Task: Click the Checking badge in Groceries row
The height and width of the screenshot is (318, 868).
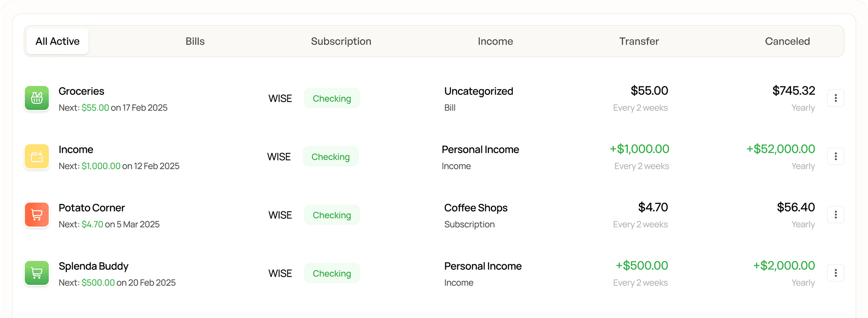Action: pos(332,98)
